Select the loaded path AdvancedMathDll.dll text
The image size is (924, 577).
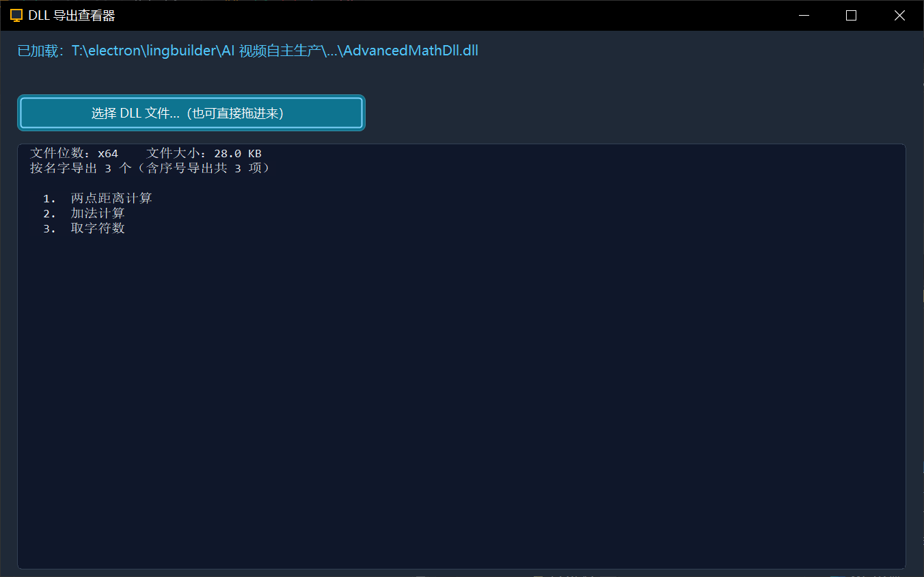(247, 51)
